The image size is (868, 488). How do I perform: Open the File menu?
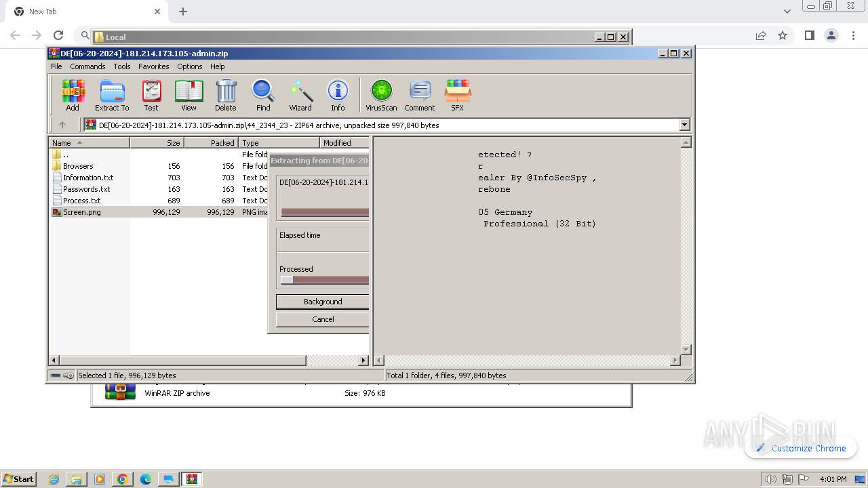56,66
